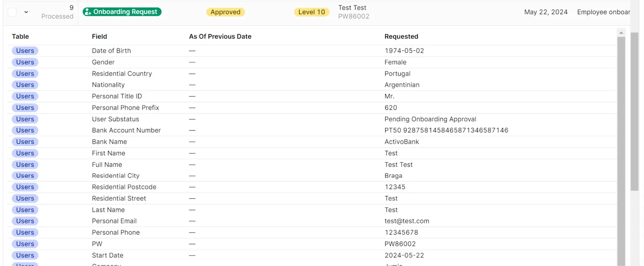
Task: Click the Approved status badge
Action: [x=225, y=12]
